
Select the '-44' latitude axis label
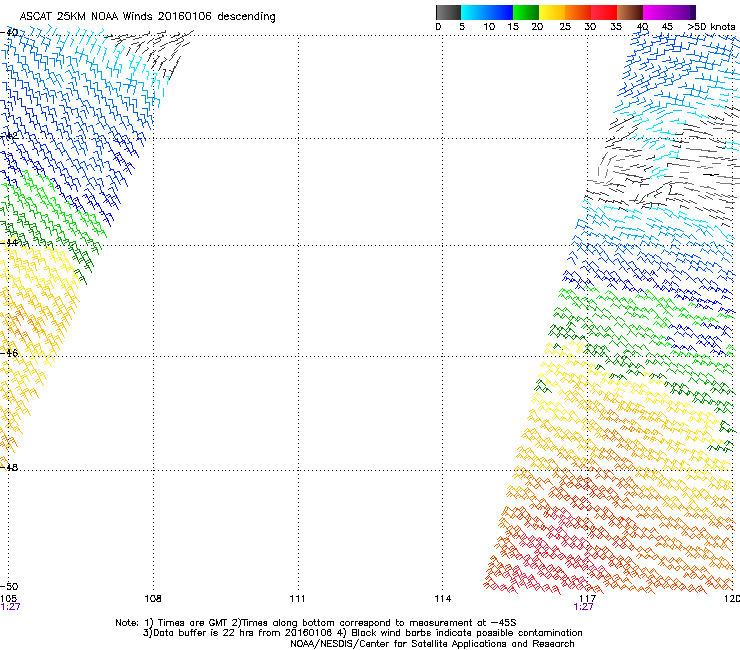pos(9,242)
